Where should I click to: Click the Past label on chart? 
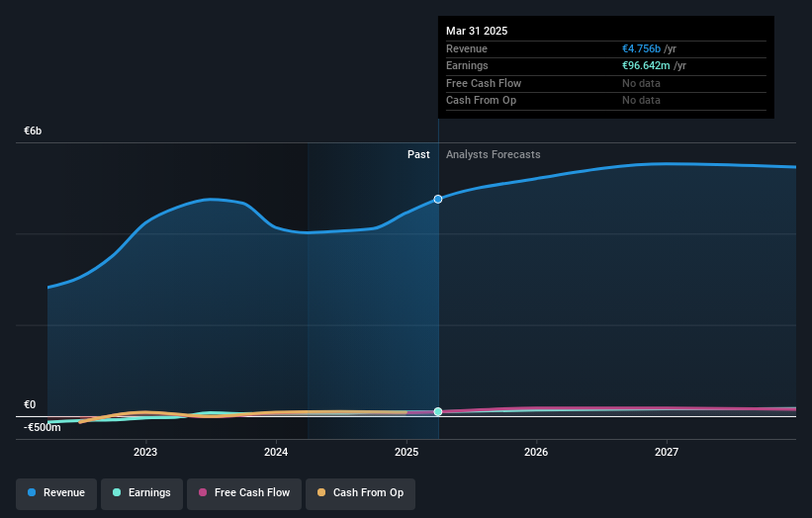click(x=418, y=155)
